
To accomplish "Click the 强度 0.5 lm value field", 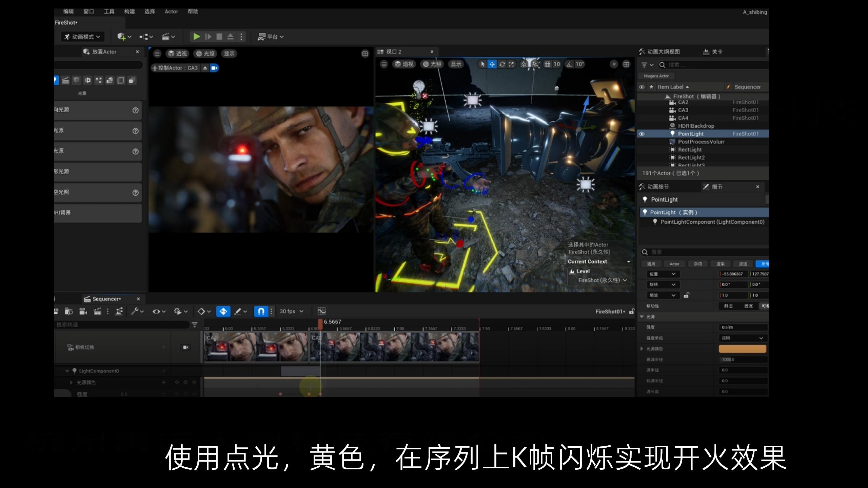I will 743,327.
